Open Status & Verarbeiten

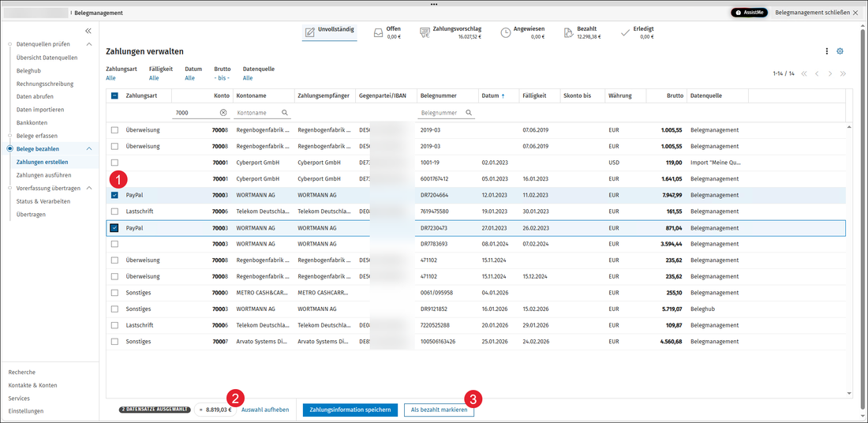[x=43, y=201]
